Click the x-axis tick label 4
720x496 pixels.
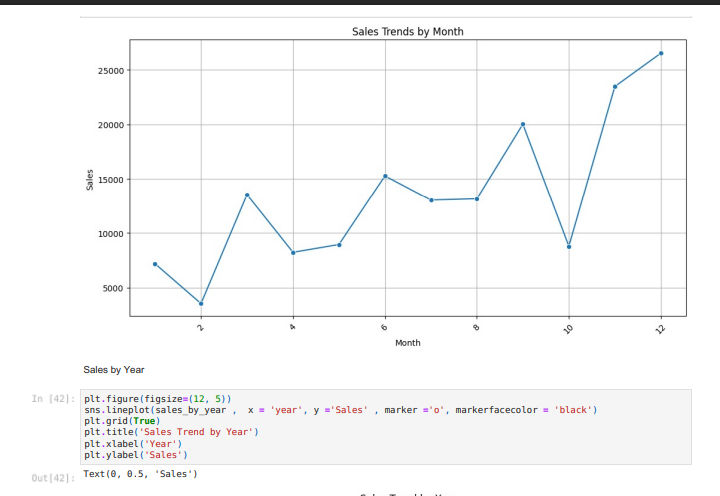[292, 327]
